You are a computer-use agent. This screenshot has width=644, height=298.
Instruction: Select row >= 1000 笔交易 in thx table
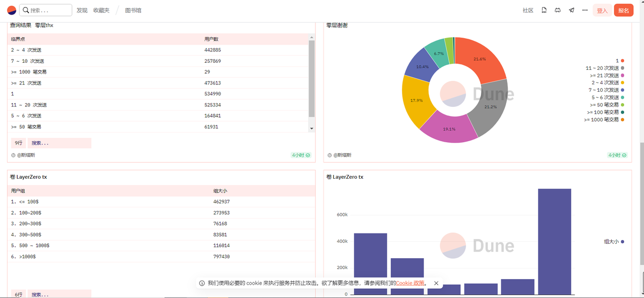click(158, 72)
